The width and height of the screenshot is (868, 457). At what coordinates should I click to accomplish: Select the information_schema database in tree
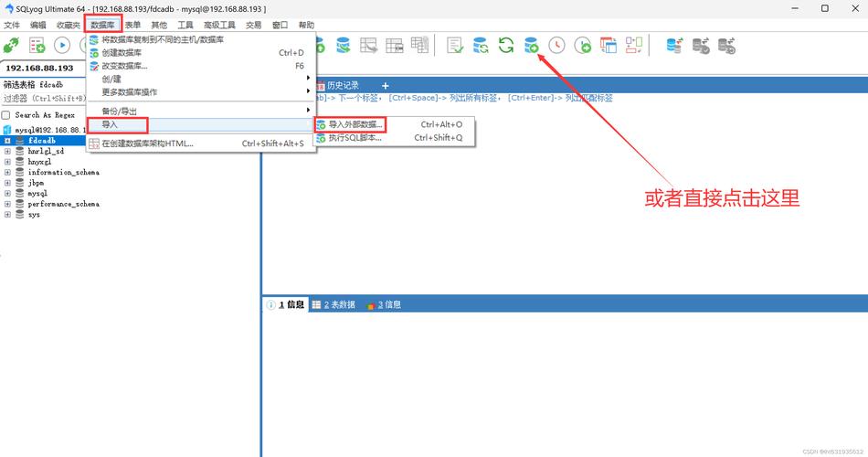point(64,172)
